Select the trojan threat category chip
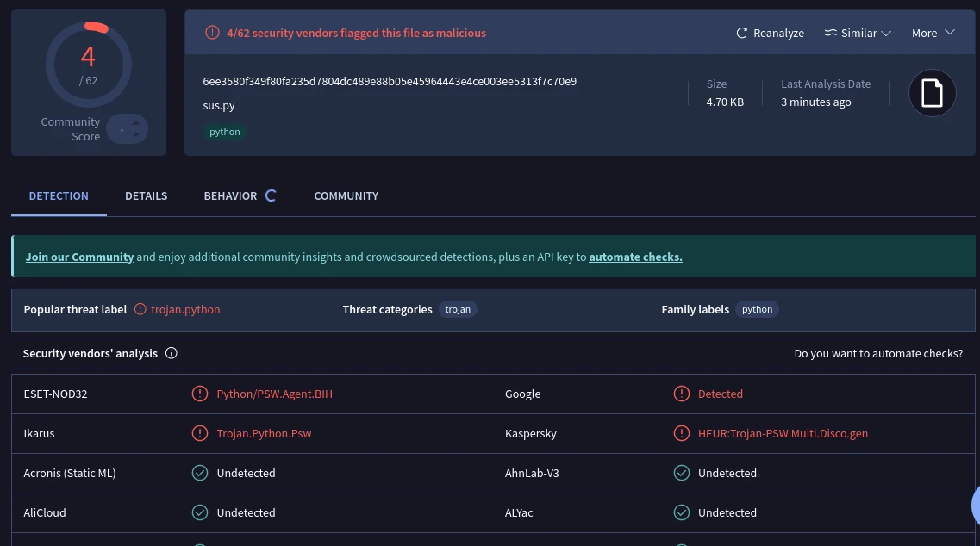The image size is (980, 546). pos(458,309)
